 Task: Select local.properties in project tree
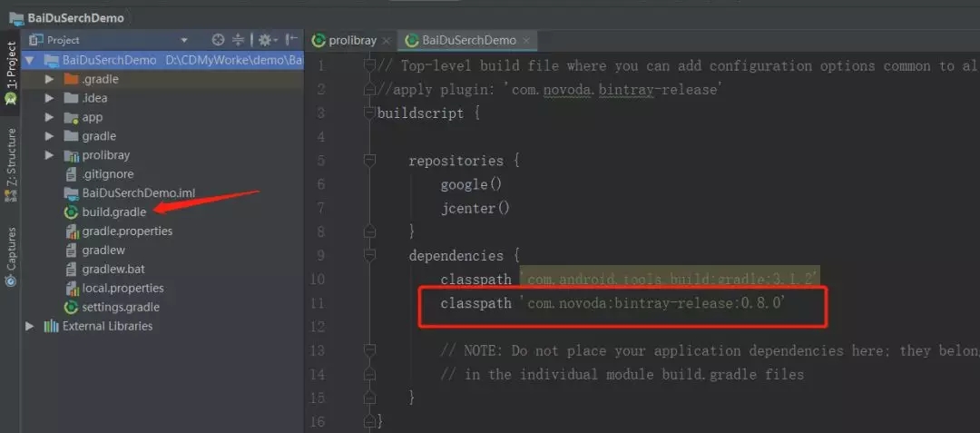(x=122, y=288)
